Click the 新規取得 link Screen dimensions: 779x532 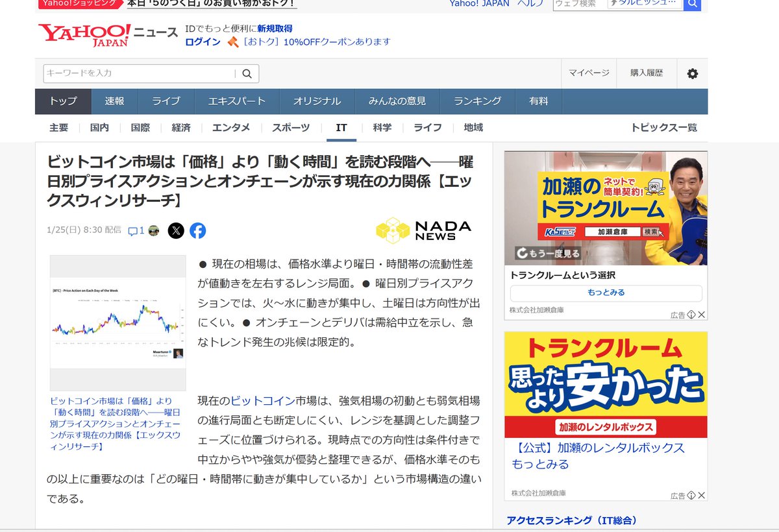(275, 29)
